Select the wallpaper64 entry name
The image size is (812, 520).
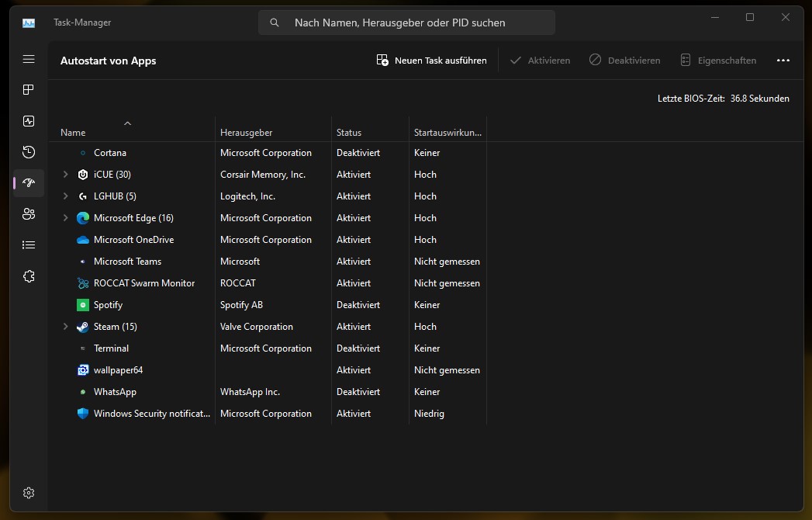pos(118,370)
